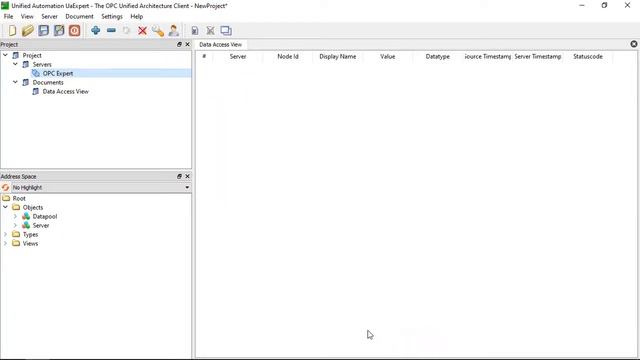Select the Objects folder

[x=33, y=207]
